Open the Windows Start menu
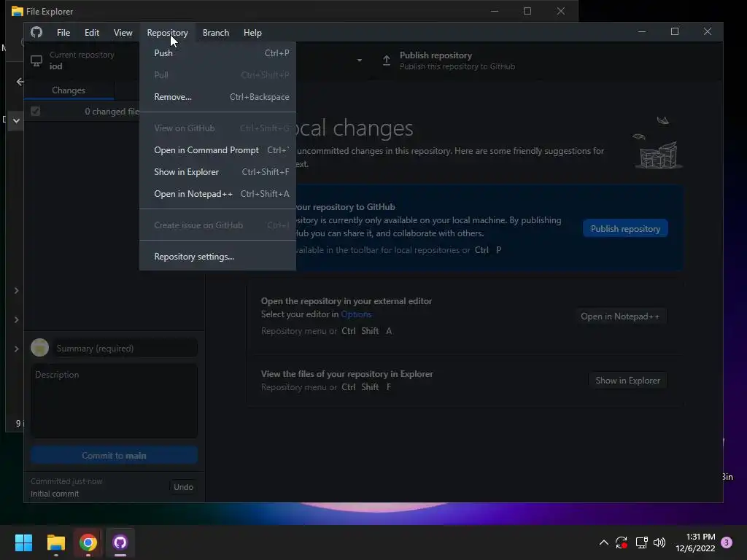The width and height of the screenshot is (747, 560). point(23,542)
